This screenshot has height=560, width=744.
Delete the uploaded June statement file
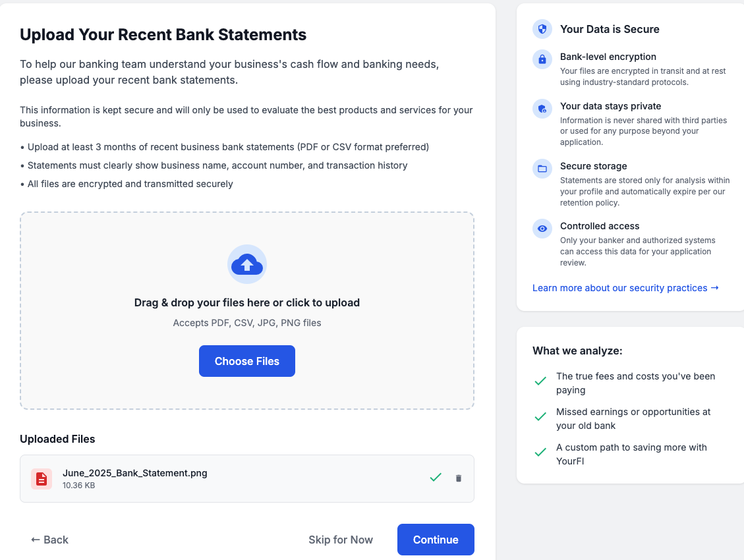click(x=459, y=478)
